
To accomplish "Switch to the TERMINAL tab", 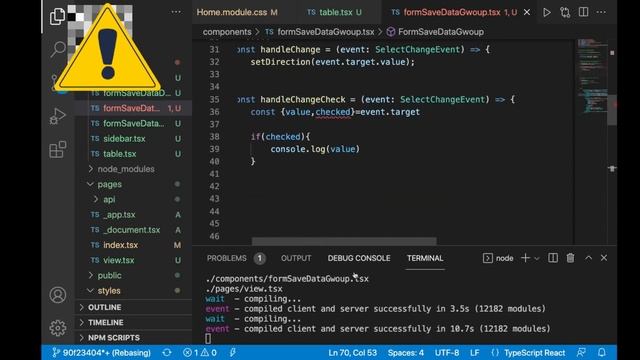I will click(x=425, y=258).
